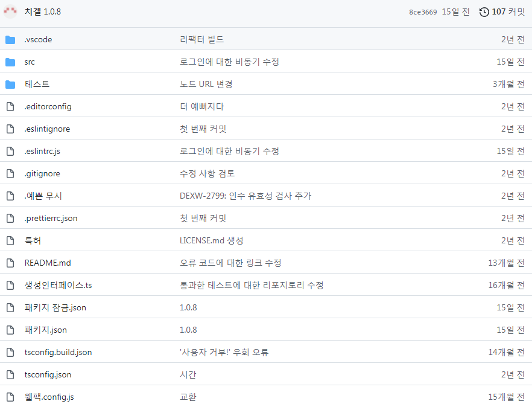Click the file icon for 웹팩.config.js
Screen dimensions: 532x407
point(10,397)
